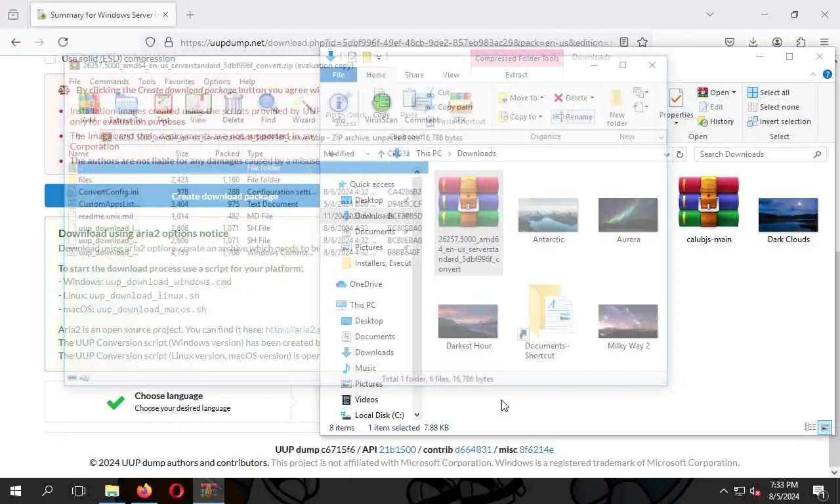Image resolution: width=840 pixels, height=504 pixels.
Task: Open the Delete dropdown arrow
Action: 591,98
